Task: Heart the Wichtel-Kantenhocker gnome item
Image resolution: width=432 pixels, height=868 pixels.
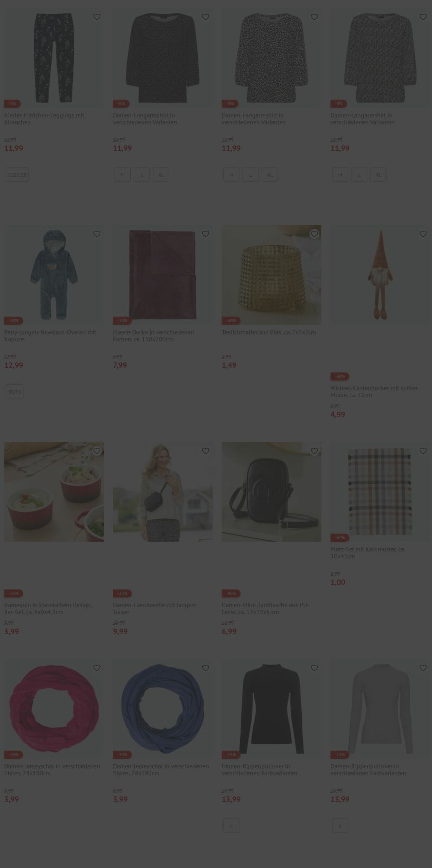Action: pyautogui.click(x=423, y=234)
